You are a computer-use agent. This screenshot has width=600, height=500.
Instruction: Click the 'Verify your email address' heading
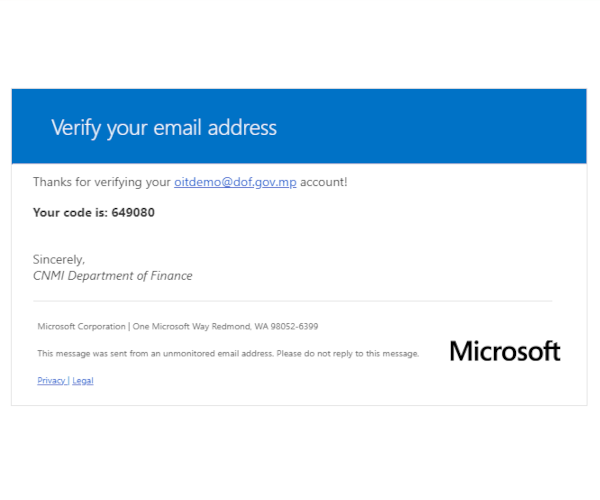[164, 128]
